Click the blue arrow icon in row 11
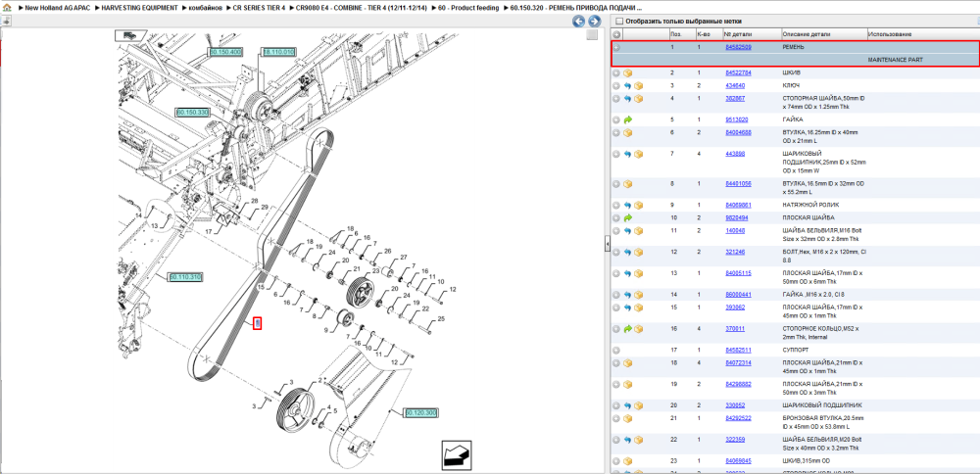Screen dimensions: 980x474 [628, 231]
